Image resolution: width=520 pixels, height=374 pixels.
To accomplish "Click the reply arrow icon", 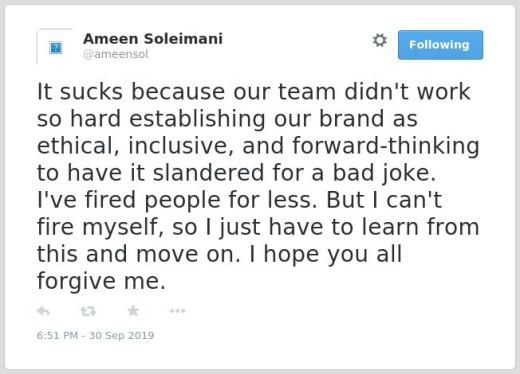I will [43, 311].
